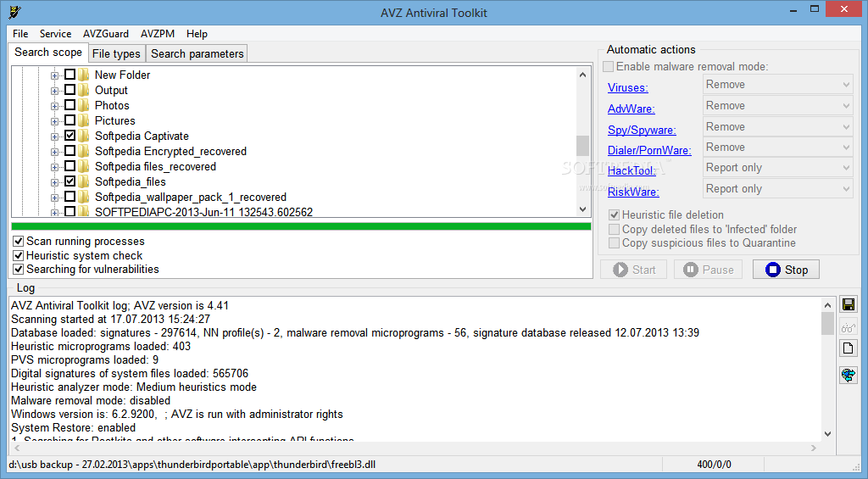Toggle Copy suspicious files to Quarantine

[x=614, y=243]
